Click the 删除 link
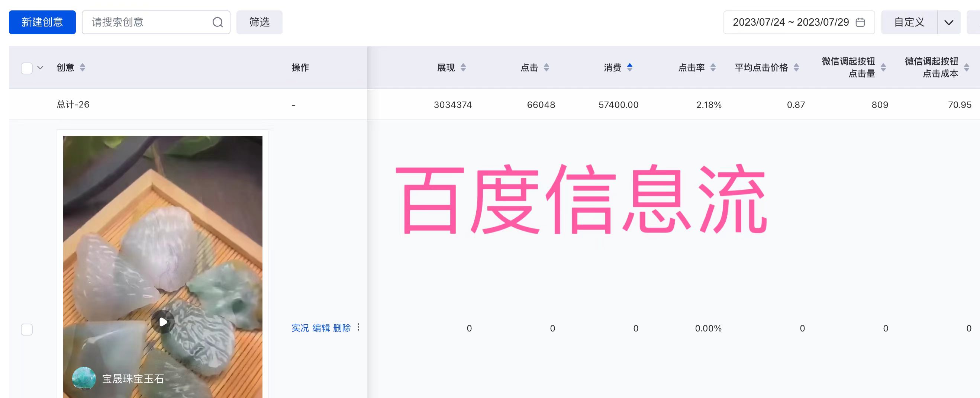Image resolution: width=980 pixels, height=398 pixels. (342, 328)
